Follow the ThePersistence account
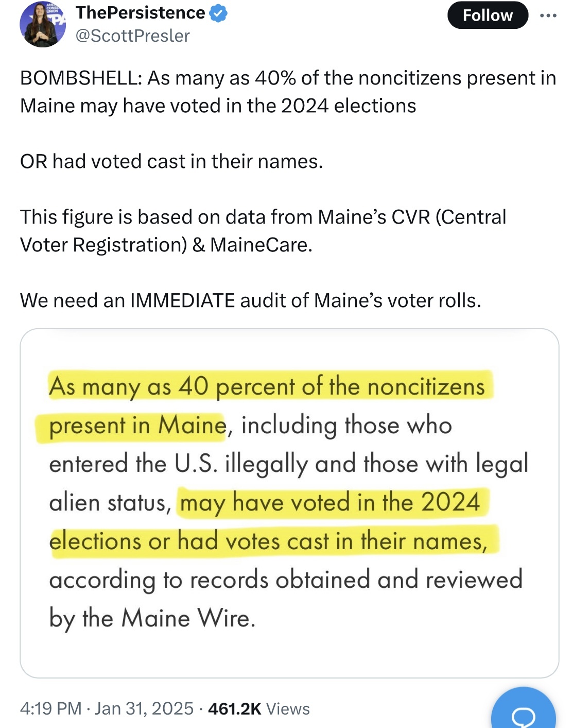Screen dimensions: 573x728 [488, 15]
